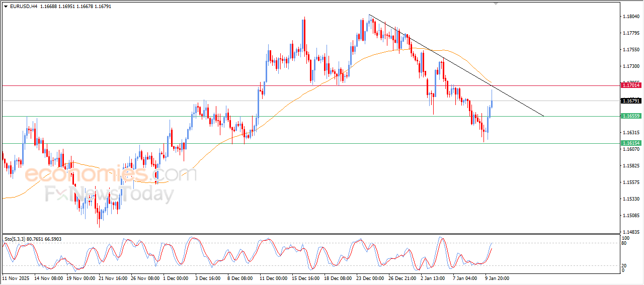This screenshot has height=285, width=644.
Task: Click the 1.18040 price axis value
Action: point(630,17)
